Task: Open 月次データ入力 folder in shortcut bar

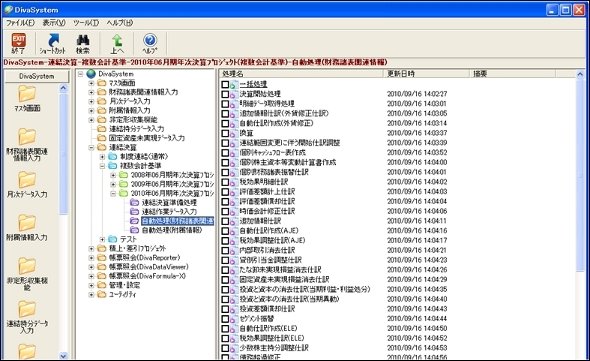Action: [27, 180]
